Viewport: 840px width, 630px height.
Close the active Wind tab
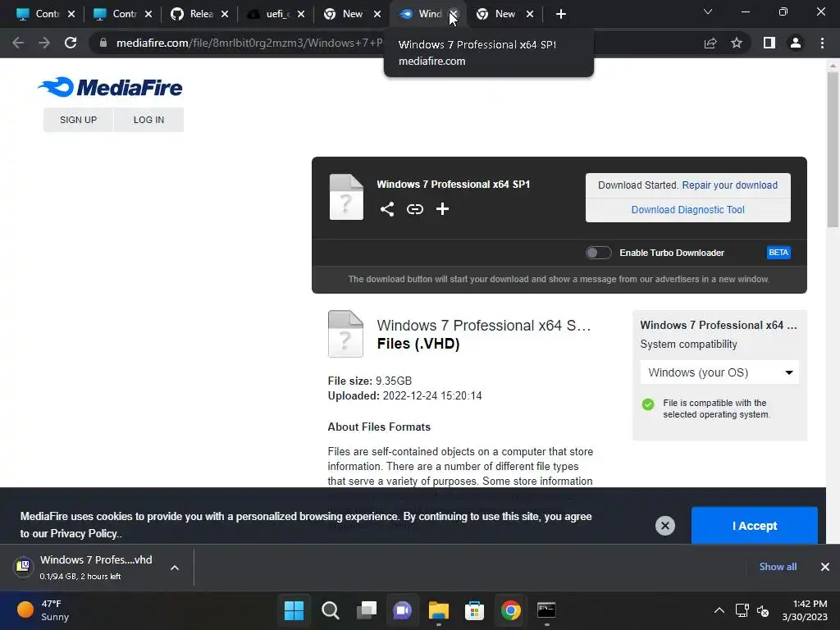454,14
